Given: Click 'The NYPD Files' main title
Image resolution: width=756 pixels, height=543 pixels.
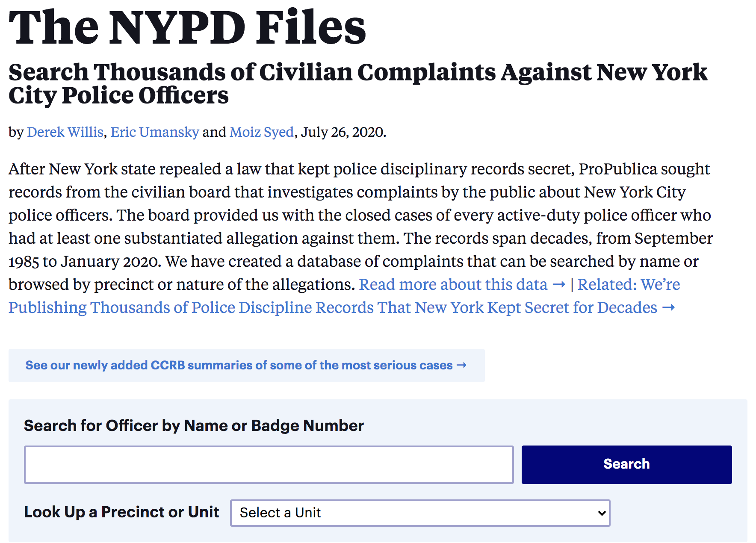Looking at the screenshot, I should 187,27.
